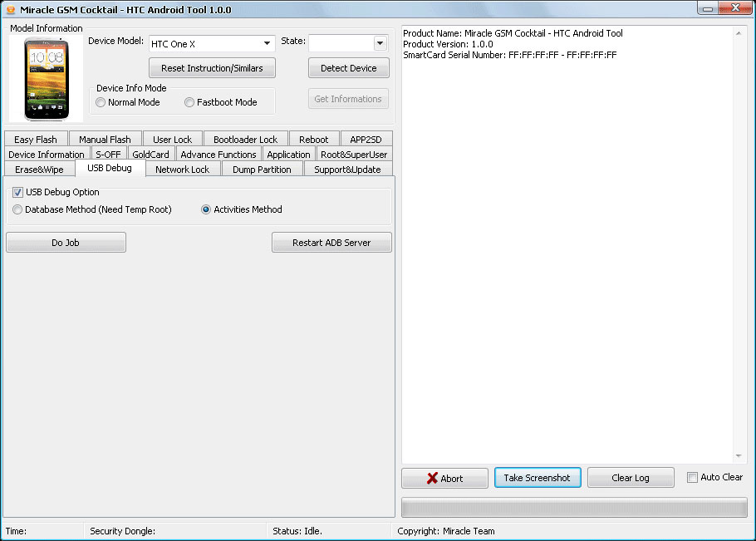The height and width of the screenshot is (541, 756).
Task: Open the User Lock tab
Action: coord(172,140)
